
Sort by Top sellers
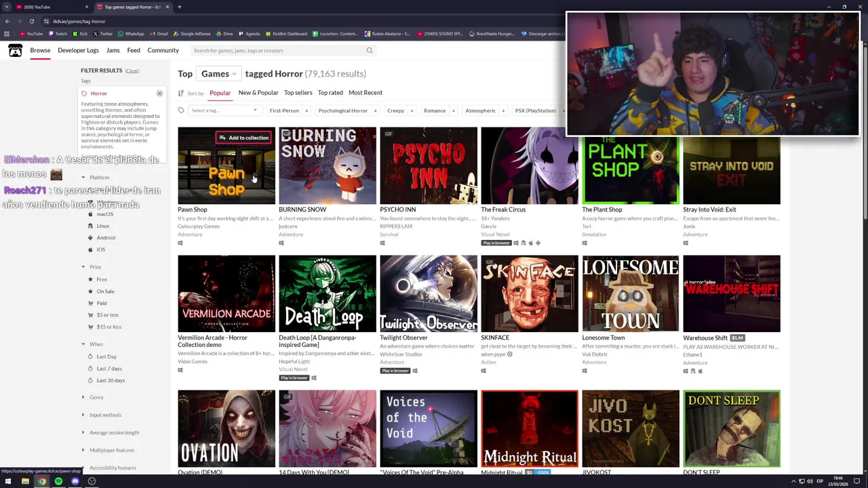tap(298, 93)
